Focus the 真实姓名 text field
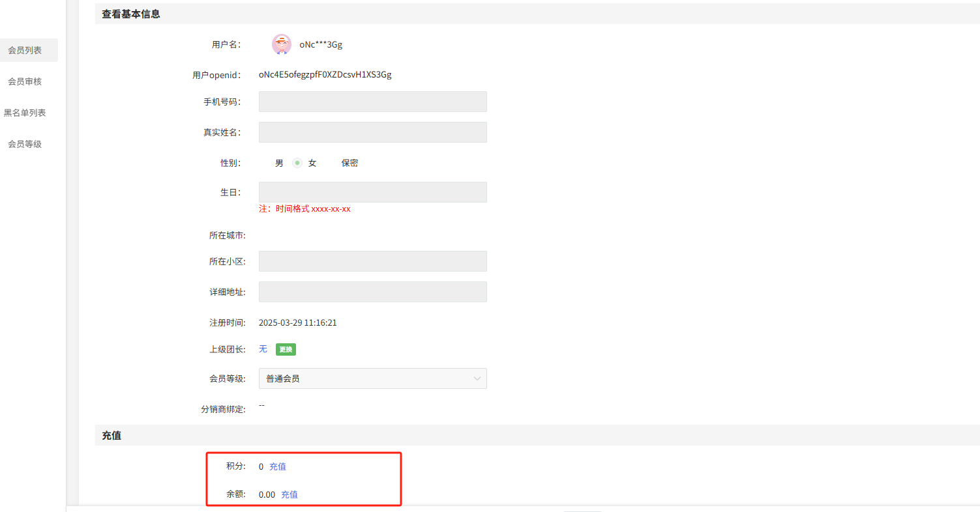This screenshot has height=512, width=980. [372, 132]
